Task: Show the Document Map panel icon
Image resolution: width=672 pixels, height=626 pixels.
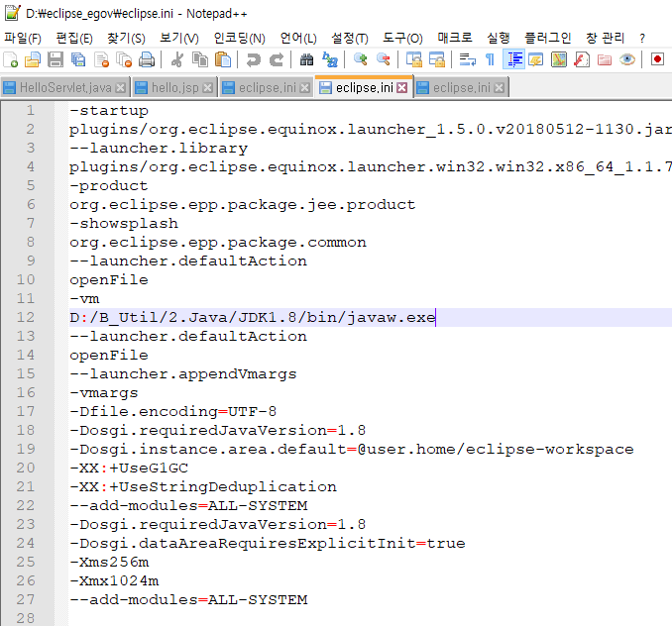Action: point(558,59)
